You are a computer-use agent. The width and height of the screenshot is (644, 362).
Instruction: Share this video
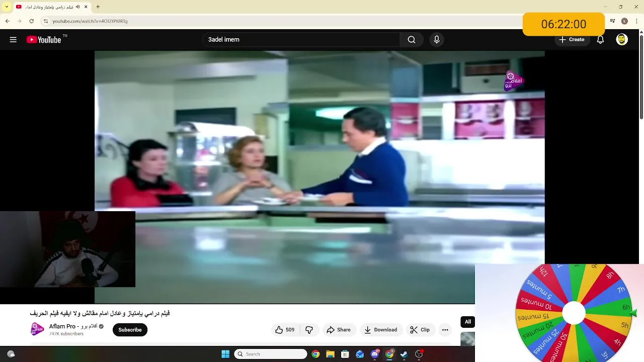[339, 330]
